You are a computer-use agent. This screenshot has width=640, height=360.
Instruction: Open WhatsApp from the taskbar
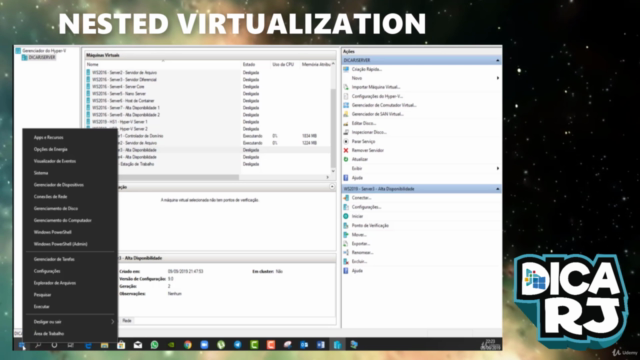154,345
